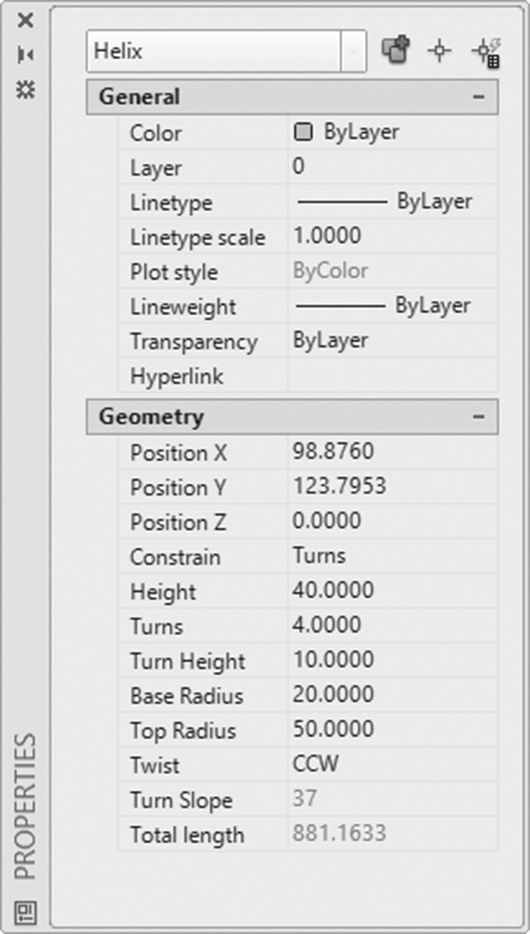Open the Constrain Turns field

pyautogui.click(x=393, y=556)
